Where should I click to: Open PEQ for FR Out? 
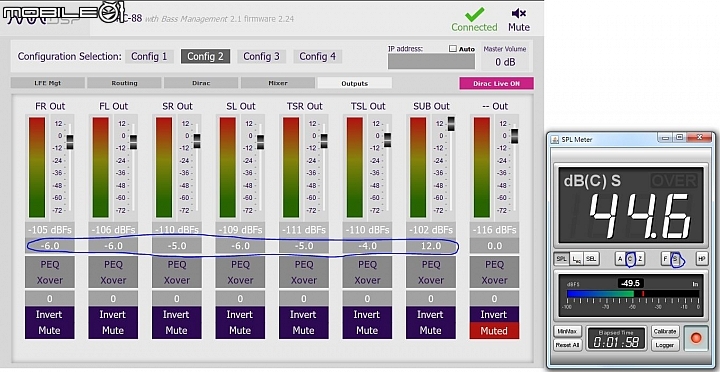click(50, 265)
